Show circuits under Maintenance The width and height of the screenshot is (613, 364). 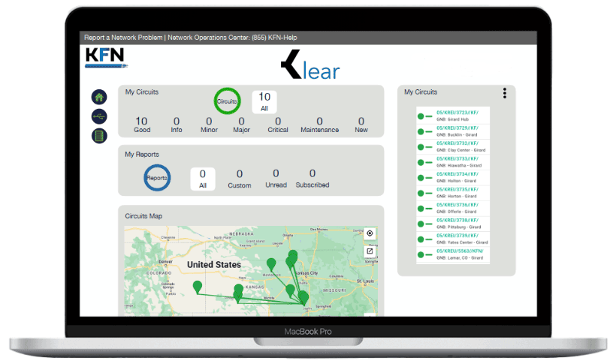pos(319,125)
